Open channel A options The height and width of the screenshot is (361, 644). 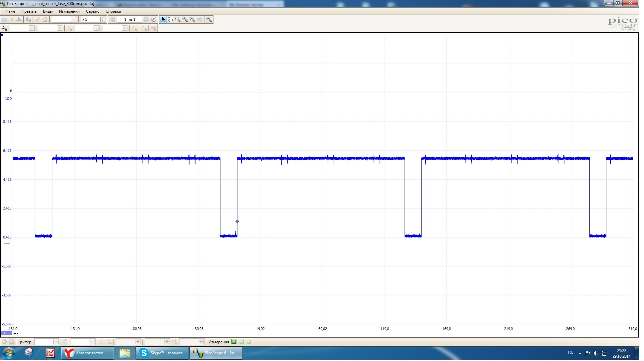(5, 28)
